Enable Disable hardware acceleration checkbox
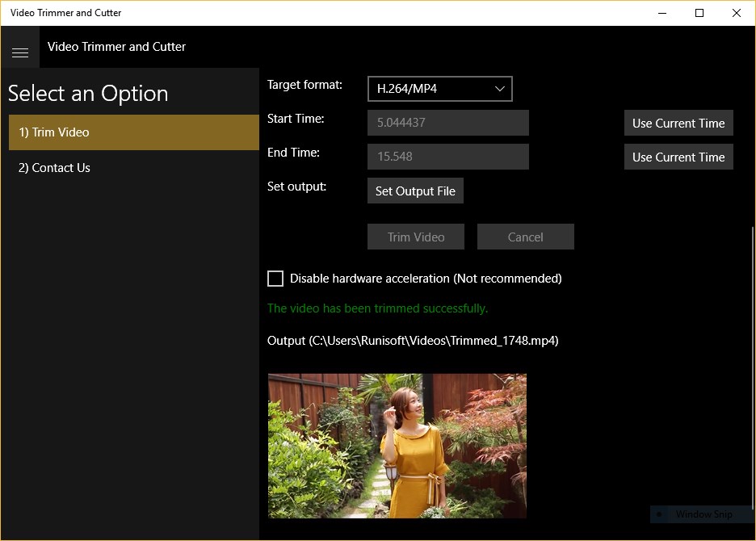This screenshot has width=756, height=541. 275,279
